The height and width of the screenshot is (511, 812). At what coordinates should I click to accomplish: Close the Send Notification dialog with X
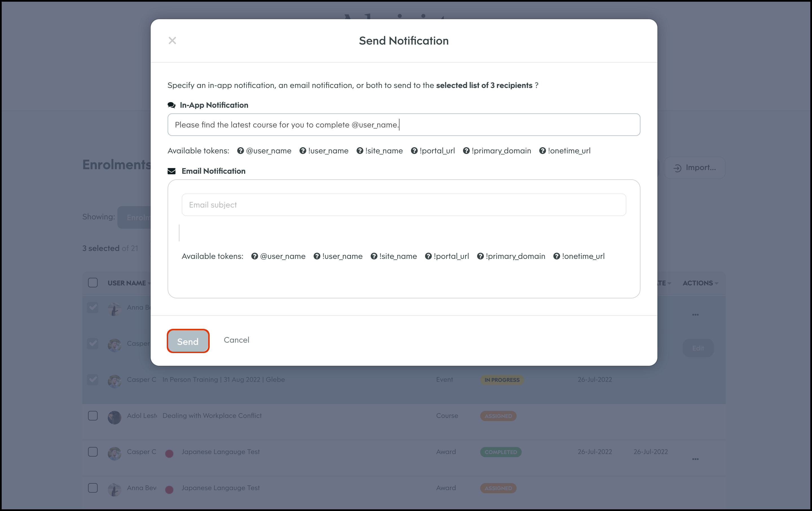[172, 40]
